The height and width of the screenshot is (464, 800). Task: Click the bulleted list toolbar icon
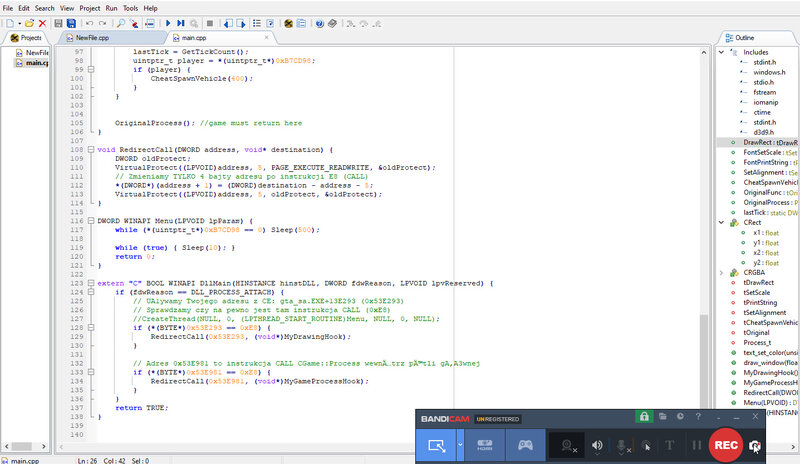click(x=257, y=23)
